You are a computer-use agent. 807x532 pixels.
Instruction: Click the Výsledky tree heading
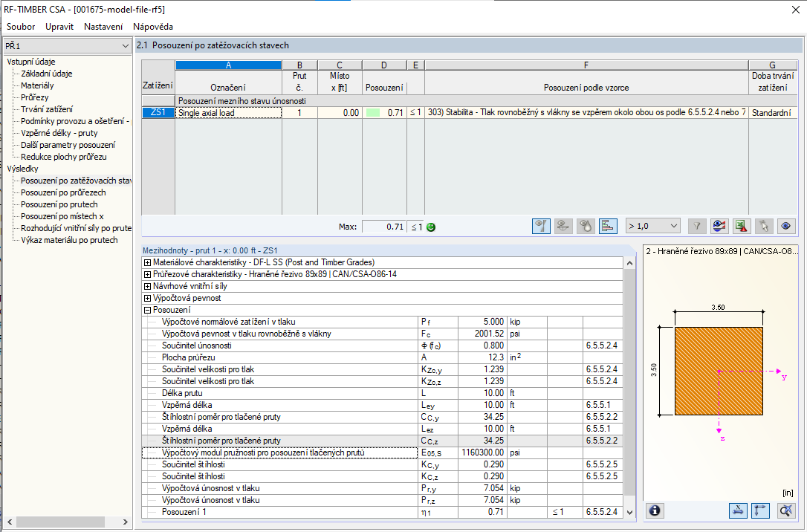click(22, 168)
